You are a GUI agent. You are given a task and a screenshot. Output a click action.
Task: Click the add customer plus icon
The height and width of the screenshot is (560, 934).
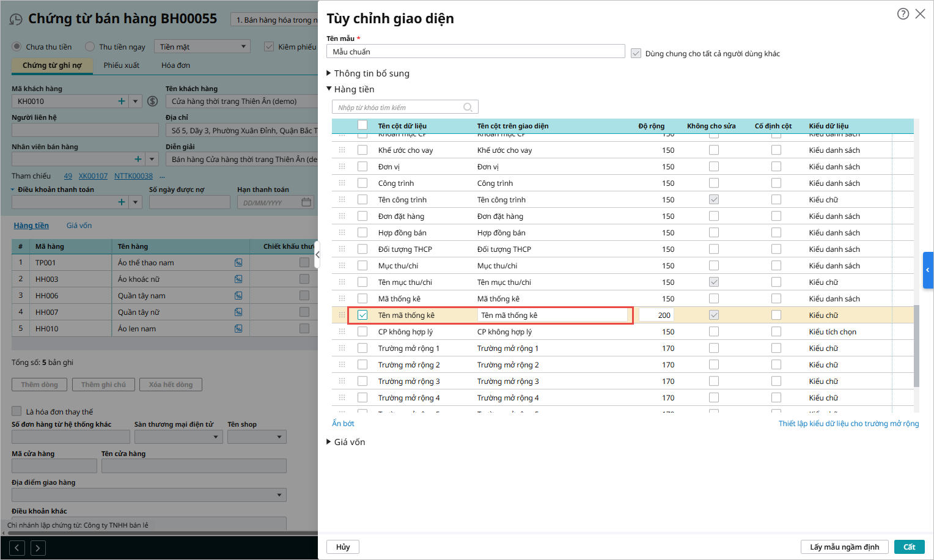coord(122,101)
